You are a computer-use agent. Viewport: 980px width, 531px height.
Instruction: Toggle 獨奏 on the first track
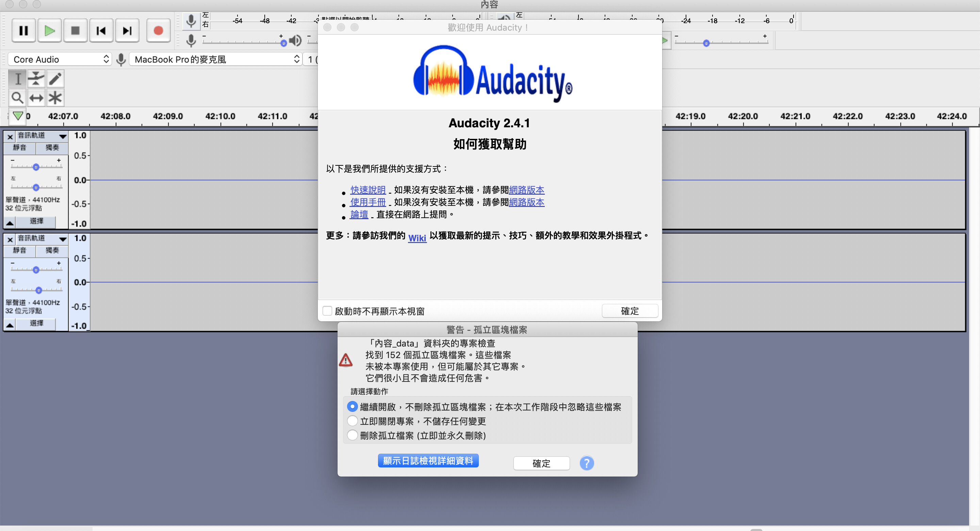52,148
